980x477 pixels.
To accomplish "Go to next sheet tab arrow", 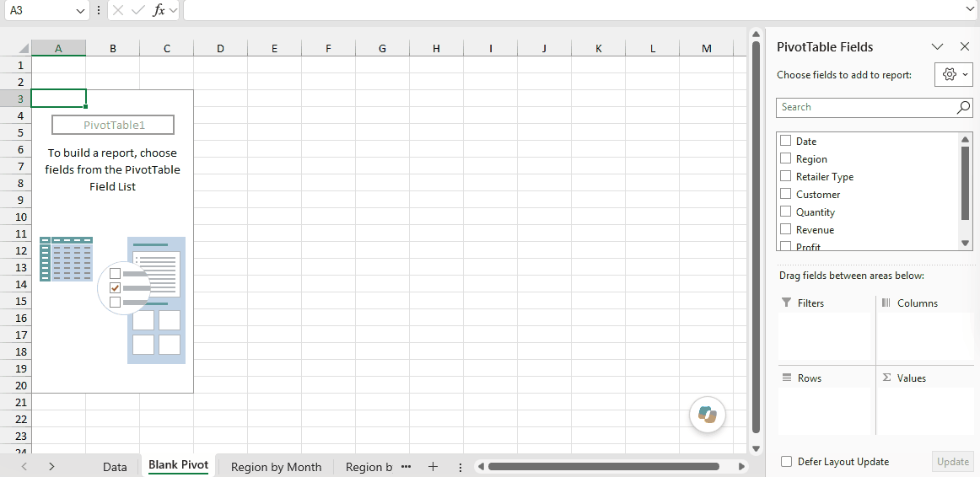I will click(x=52, y=466).
